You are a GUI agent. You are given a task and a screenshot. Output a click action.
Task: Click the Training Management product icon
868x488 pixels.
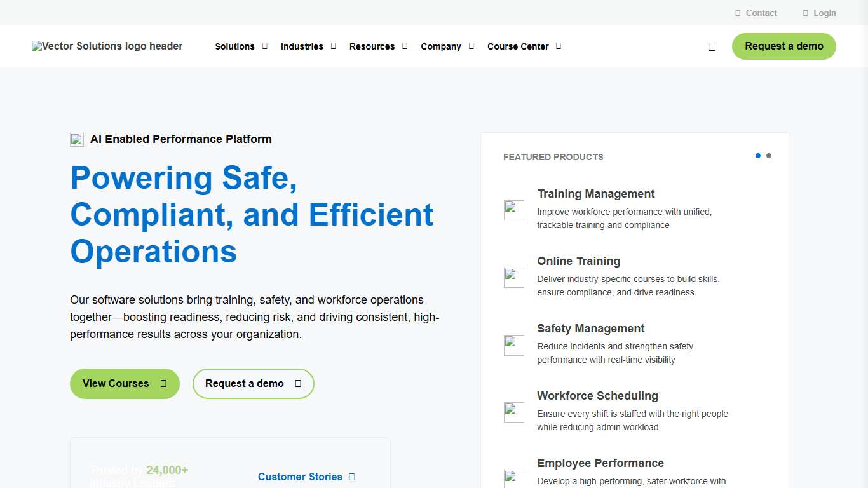(513, 210)
